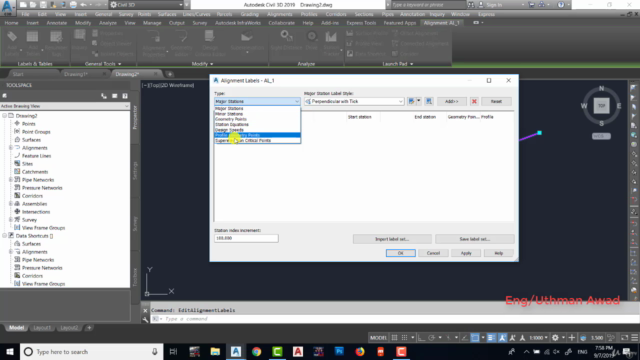Open the Annotate ribbon tab

tap(57, 23)
